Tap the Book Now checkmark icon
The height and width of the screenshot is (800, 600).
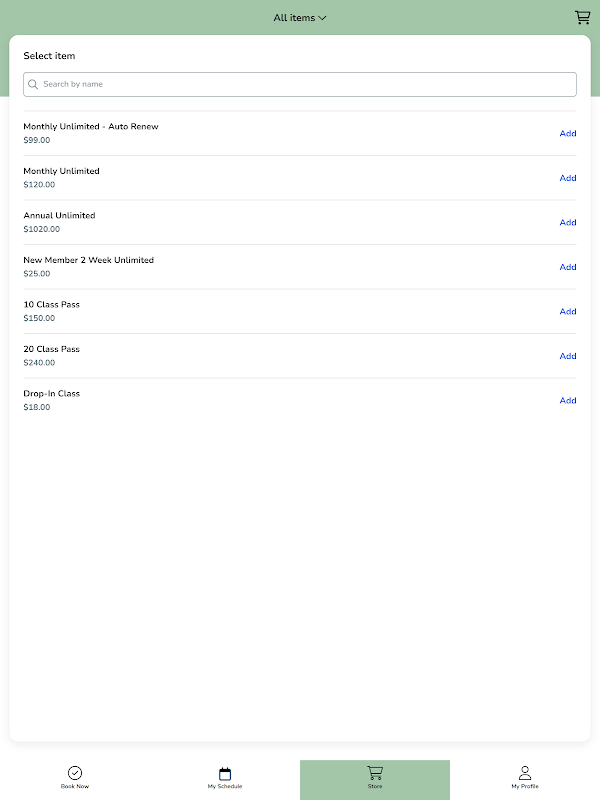coord(75,773)
